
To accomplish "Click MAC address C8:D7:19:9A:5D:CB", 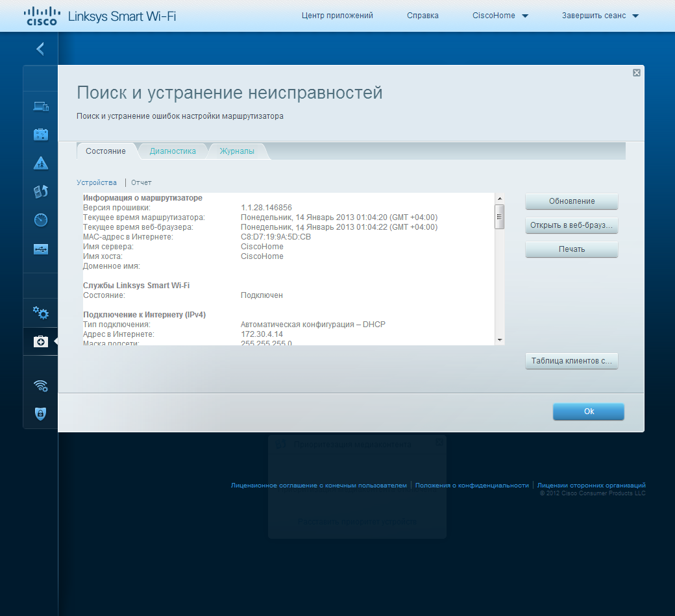I will click(276, 237).
